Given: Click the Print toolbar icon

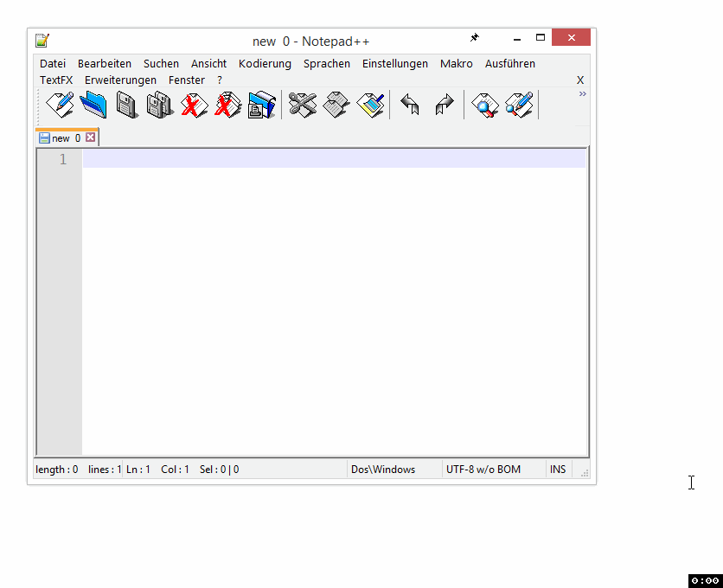Looking at the screenshot, I should (261, 105).
